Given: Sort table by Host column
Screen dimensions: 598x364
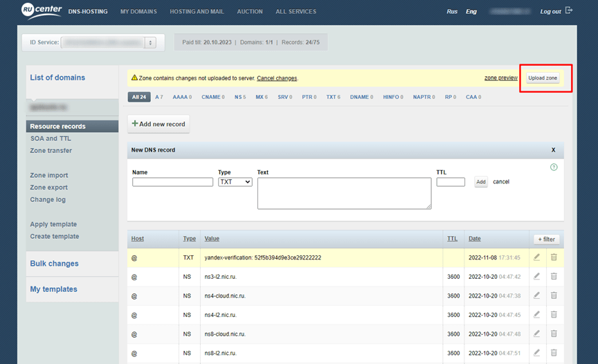Looking at the screenshot, I should click(x=137, y=239).
